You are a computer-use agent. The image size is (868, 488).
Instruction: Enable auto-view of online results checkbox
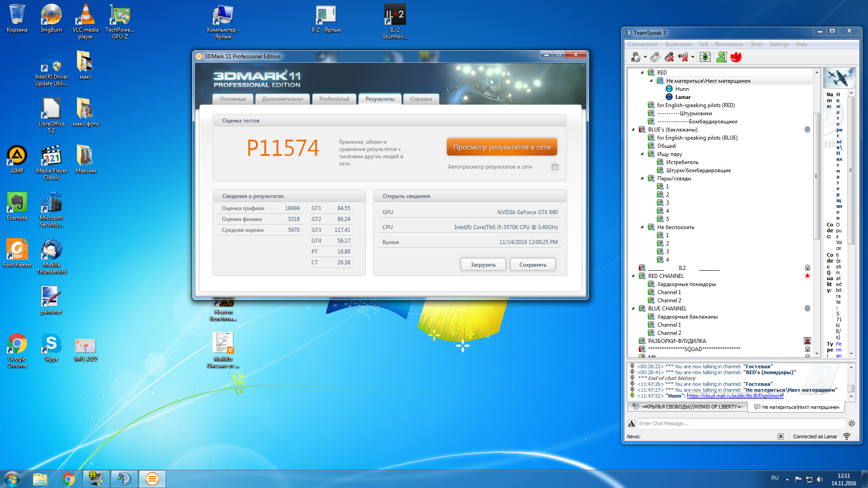pos(555,167)
